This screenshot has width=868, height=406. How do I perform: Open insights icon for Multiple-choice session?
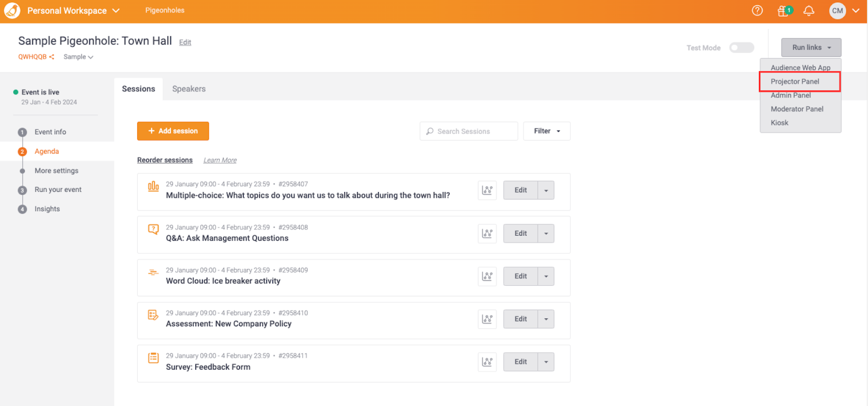point(487,190)
